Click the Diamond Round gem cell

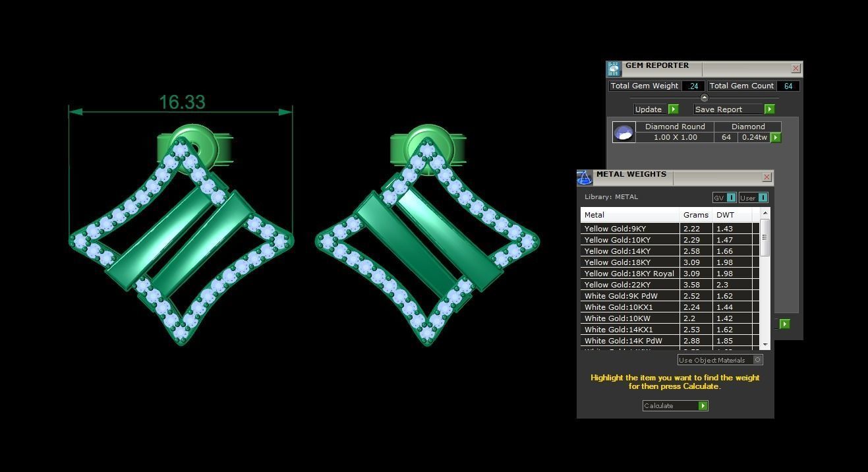675,127
